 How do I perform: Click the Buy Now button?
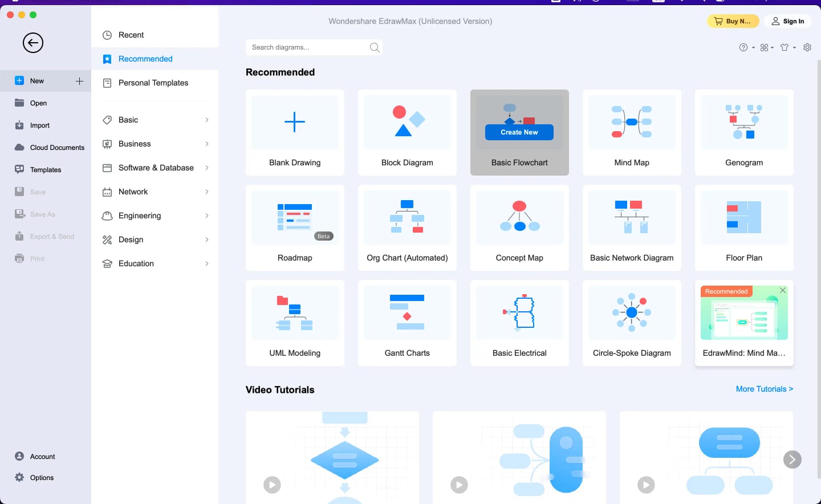click(733, 21)
